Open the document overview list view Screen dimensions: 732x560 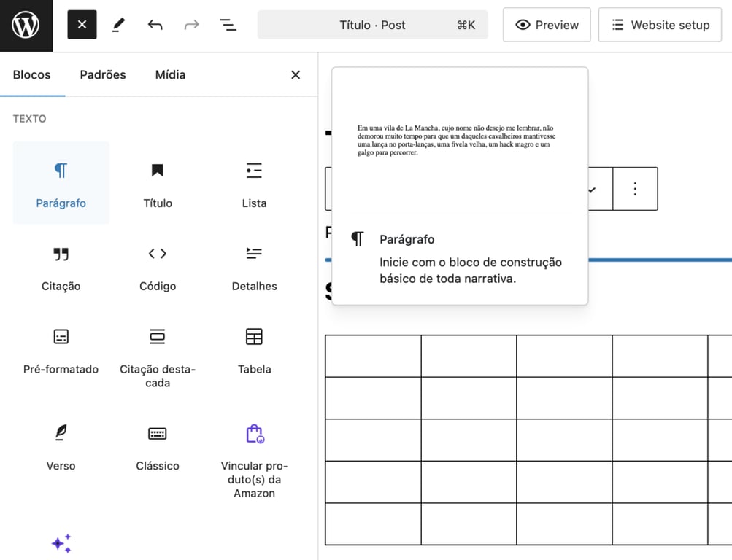click(228, 25)
